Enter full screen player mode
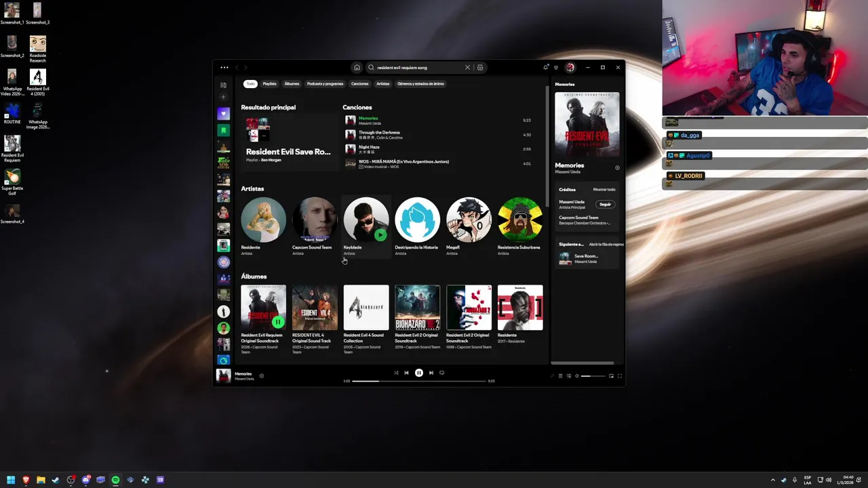This screenshot has width=868, height=488. pos(619,375)
